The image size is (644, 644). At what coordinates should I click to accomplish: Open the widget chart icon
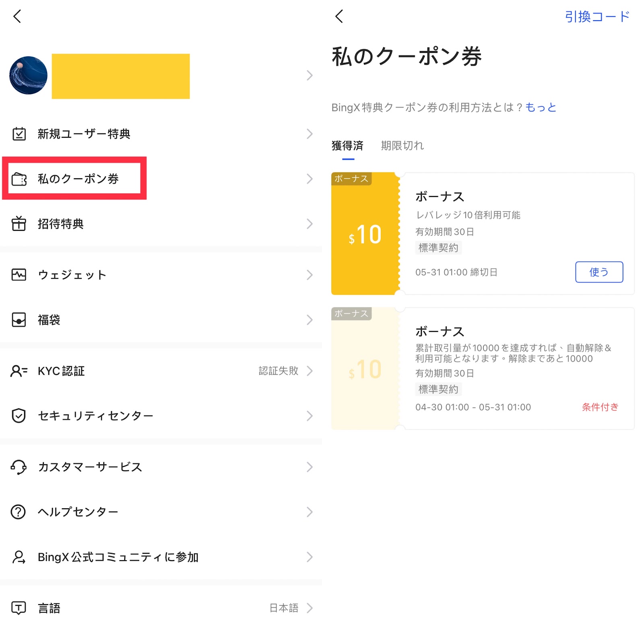coord(19,275)
